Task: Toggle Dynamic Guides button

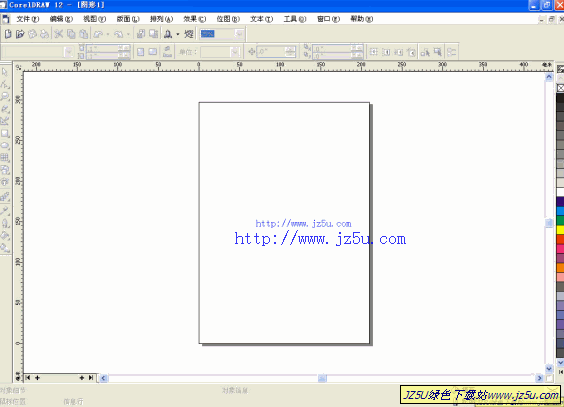Action: tap(411, 52)
